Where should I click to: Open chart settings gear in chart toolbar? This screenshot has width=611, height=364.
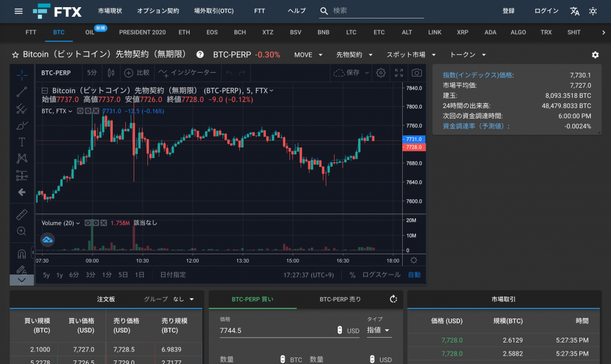[381, 73]
